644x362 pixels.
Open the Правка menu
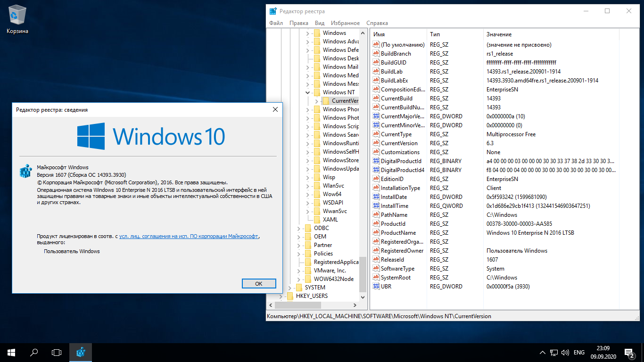click(299, 23)
